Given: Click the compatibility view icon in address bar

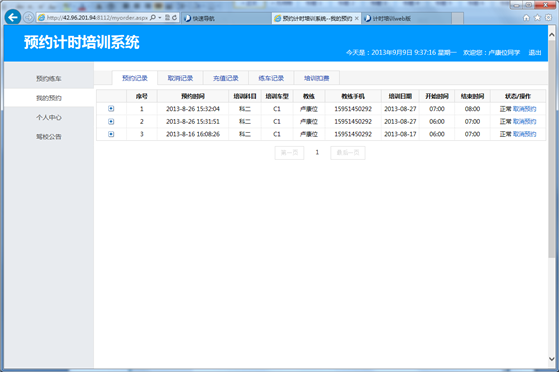Looking at the screenshot, I should 167,17.
